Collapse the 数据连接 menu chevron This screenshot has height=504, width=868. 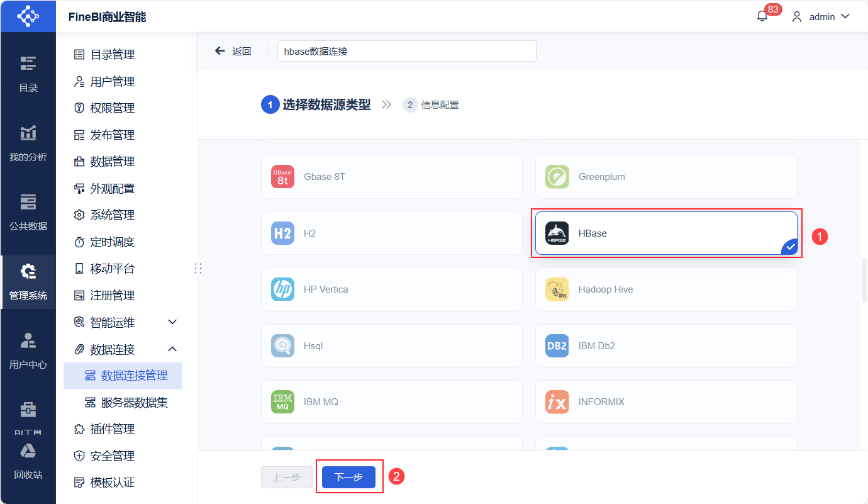coord(172,349)
